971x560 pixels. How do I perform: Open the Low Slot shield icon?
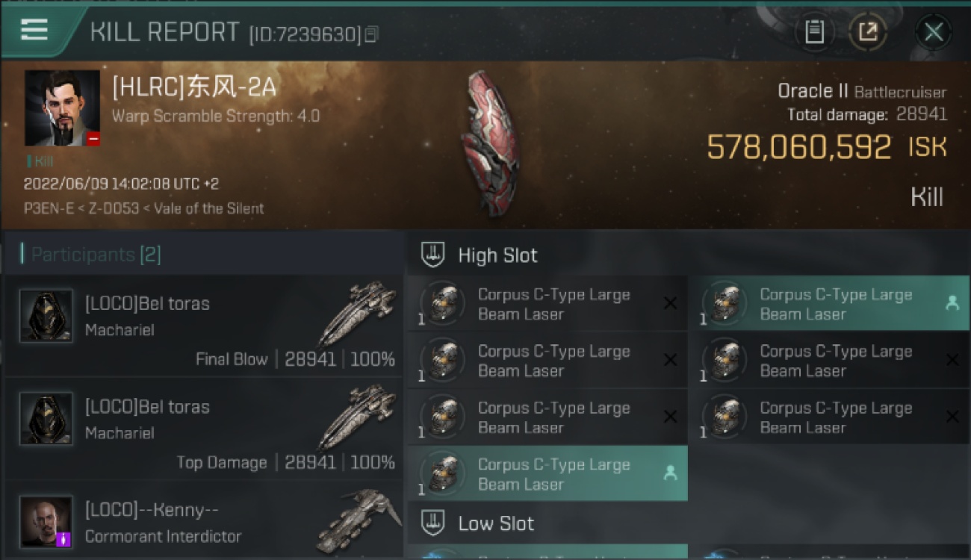[x=433, y=523]
